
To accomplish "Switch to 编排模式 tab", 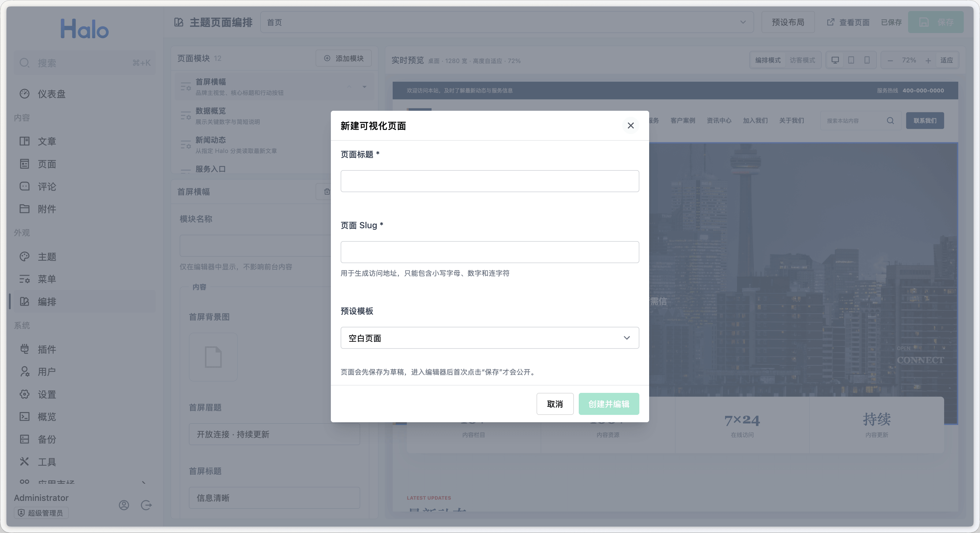I will pyautogui.click(x=768, y=60).
